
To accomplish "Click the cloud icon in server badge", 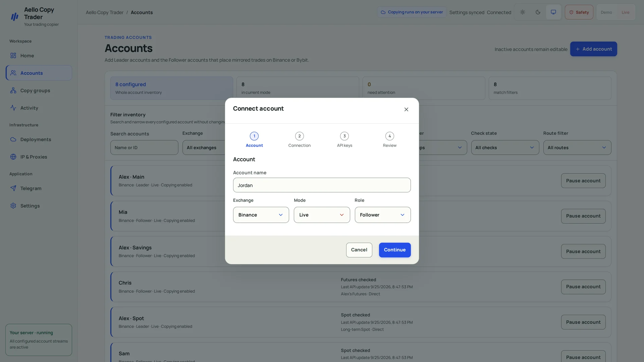I will [383, 12].
